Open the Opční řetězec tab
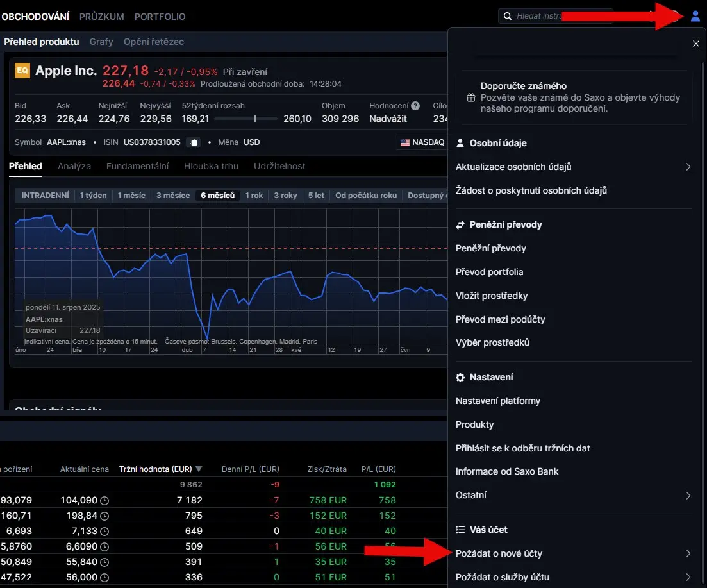 [154, 42]
